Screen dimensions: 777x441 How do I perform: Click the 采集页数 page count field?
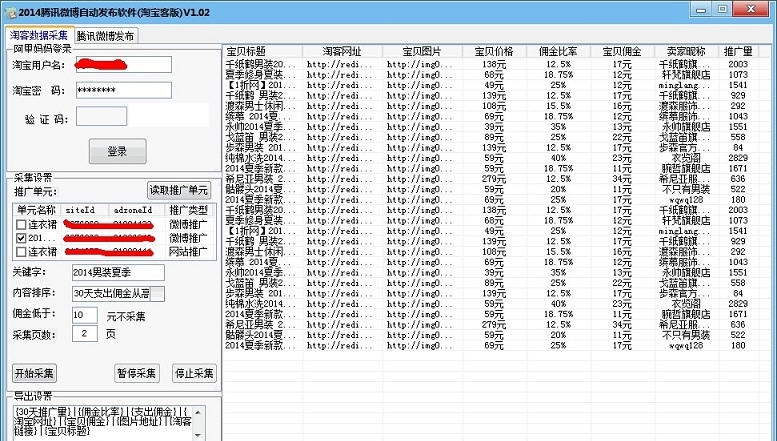click(x=85, y=334)
